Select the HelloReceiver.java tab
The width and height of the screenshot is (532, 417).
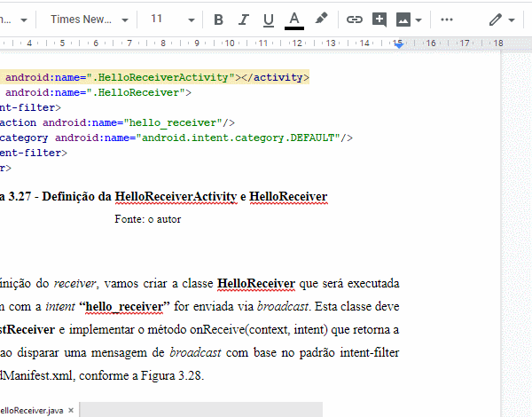31,411
